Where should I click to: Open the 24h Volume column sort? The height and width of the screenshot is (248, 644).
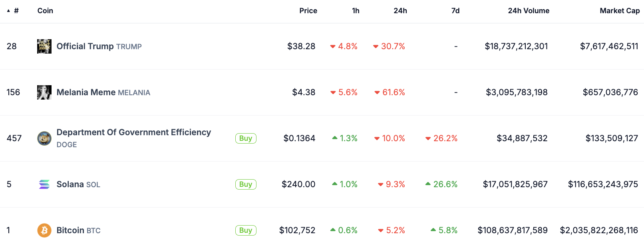point(528,11)
